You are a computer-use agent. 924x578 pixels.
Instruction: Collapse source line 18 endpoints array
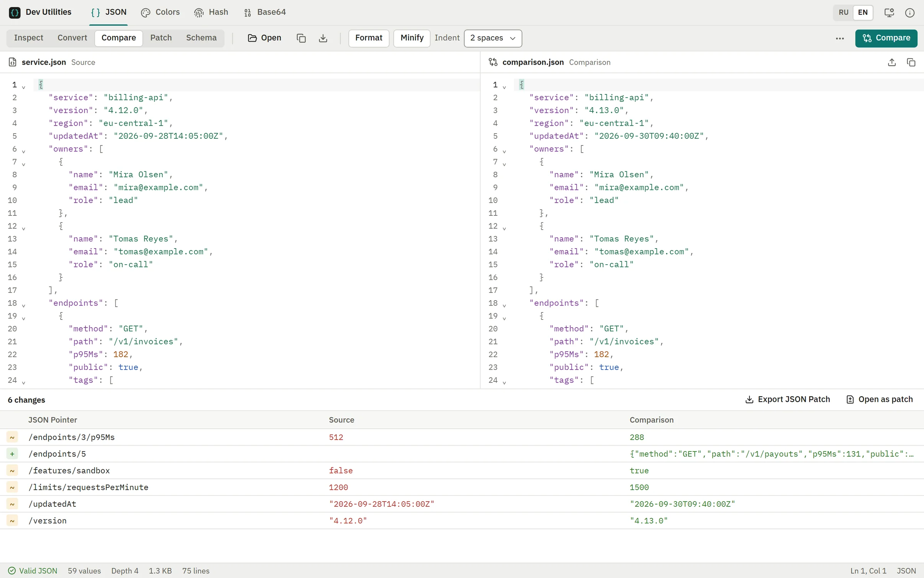tap(23, 305)
